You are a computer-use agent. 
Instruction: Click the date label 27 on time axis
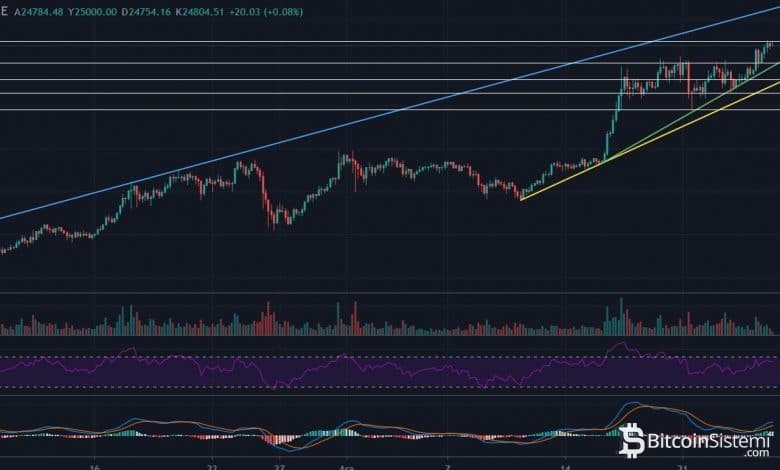[280, 465]
